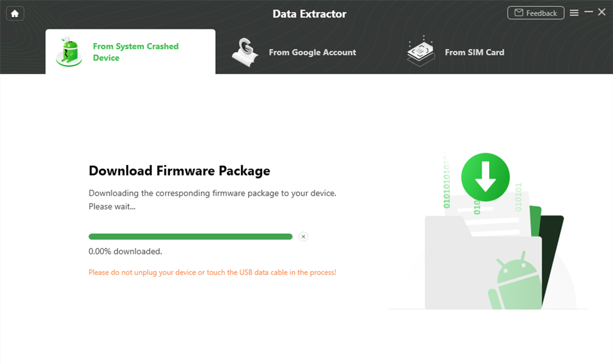Viewport: 613px width, 364px height.
Task: Open the From System Crashed Device tab
Action: tap(136, 52)
